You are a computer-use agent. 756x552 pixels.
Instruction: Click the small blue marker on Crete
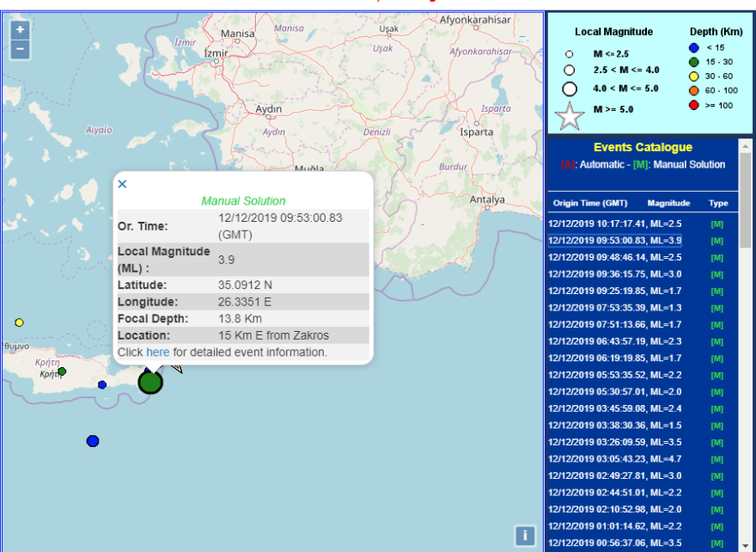click(102, 384)
